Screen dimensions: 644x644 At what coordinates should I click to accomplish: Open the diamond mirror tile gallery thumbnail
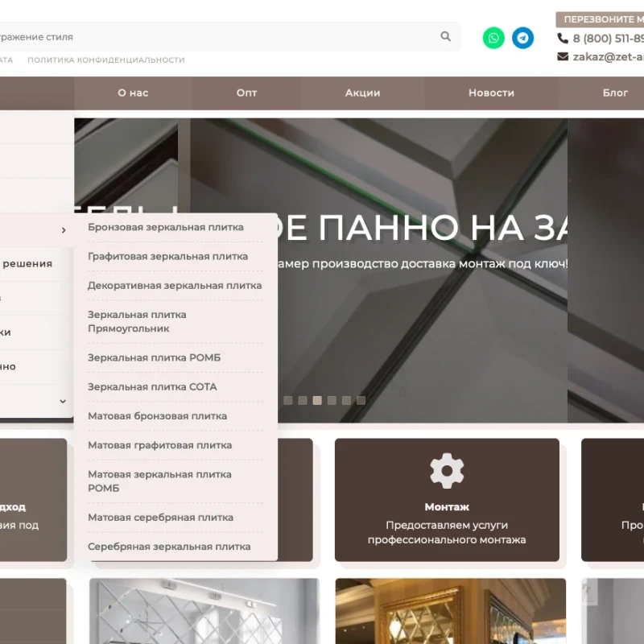click(204, 611)
